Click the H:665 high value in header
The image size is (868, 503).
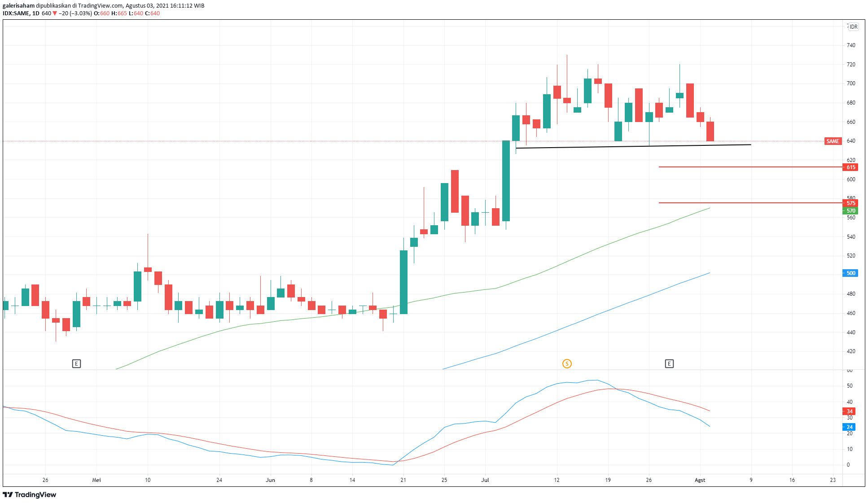pos(119,13)
